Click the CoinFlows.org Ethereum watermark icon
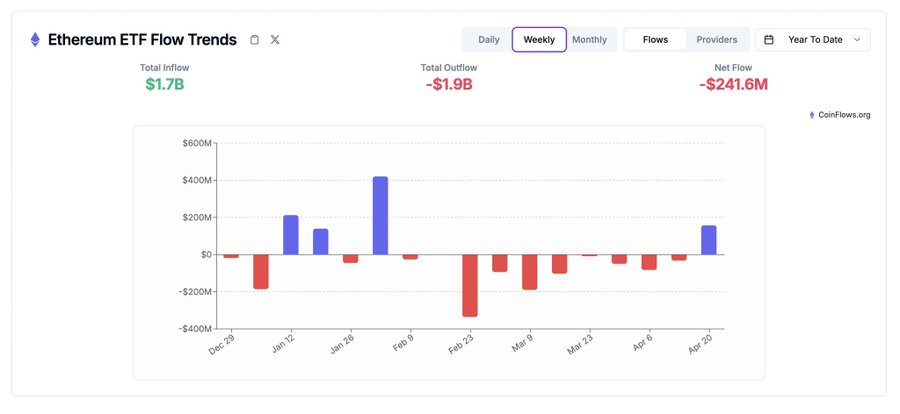The height and width of the screenshot is (414, 900). [812, 115]
